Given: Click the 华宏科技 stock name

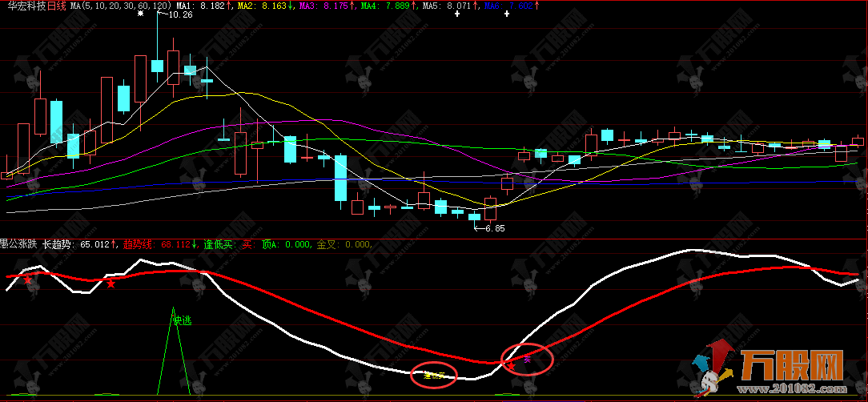Looking at the screenshot, I should pos(24,6).
